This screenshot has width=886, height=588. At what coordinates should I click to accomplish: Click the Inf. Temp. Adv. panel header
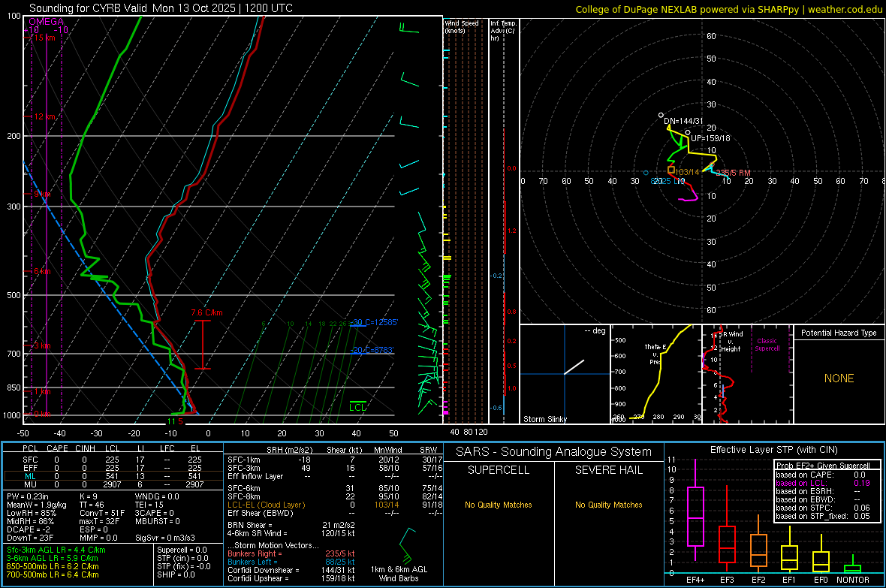click(x=503, y=31)
